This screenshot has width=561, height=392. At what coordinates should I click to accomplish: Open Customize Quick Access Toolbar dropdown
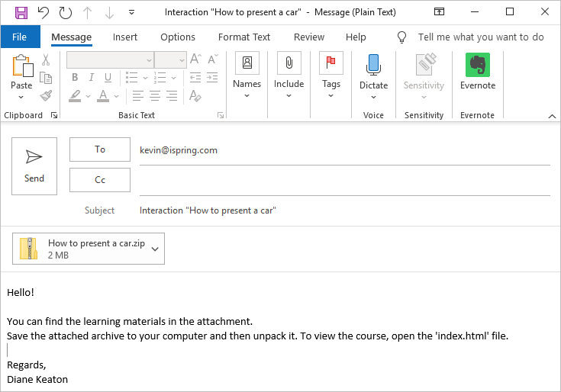pos(131,12)
